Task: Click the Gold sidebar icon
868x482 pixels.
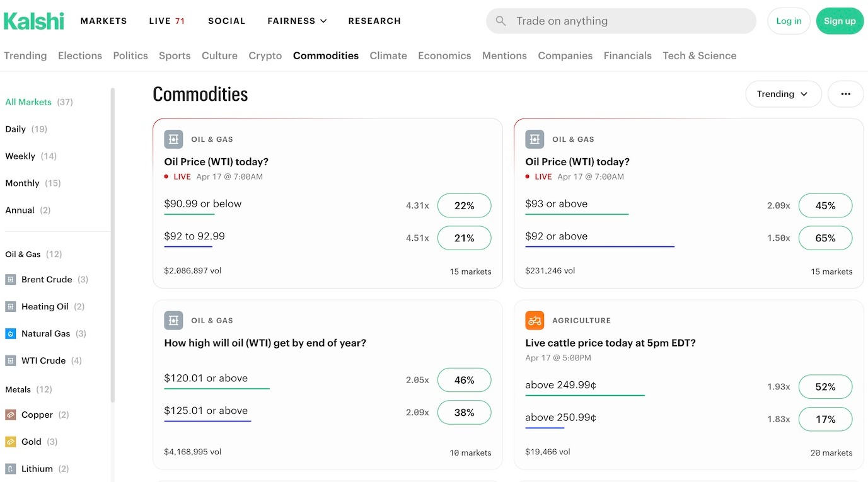Action: click(x=11, y=442)
